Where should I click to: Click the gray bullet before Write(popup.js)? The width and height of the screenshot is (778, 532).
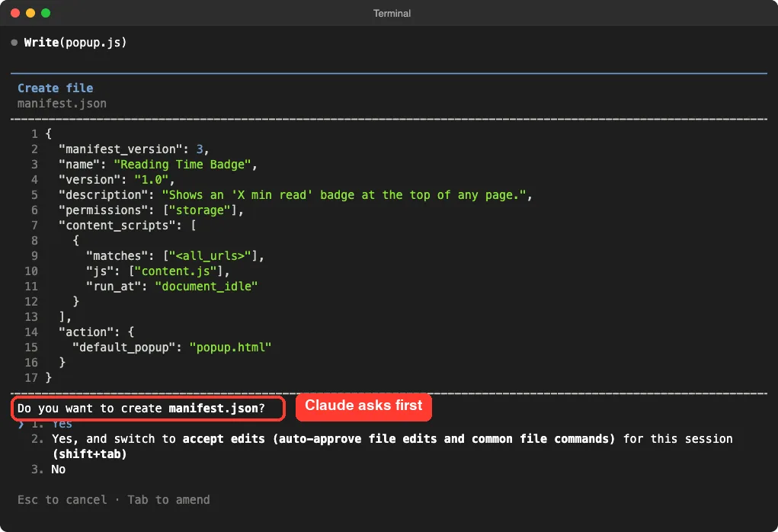pyautogui.click(x=14, y=43)
